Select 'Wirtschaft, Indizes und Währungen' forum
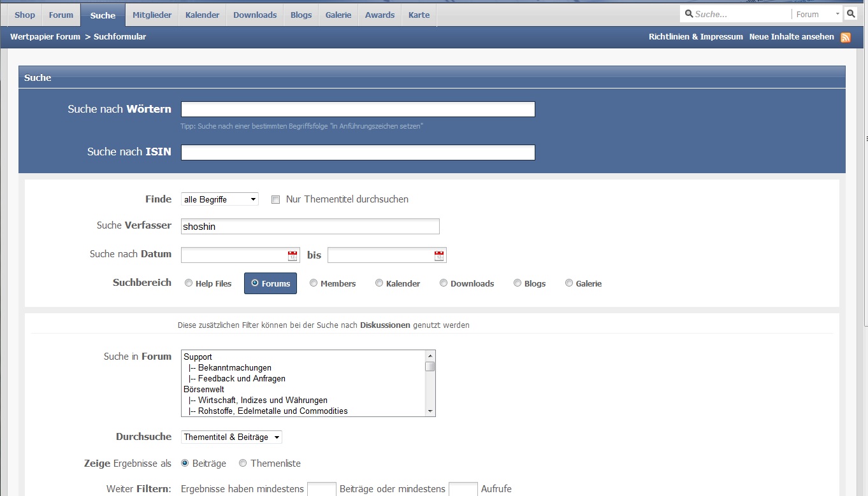The width and height of the screenshot is (868, 496). pyautogui.click(x=263, y=400)
